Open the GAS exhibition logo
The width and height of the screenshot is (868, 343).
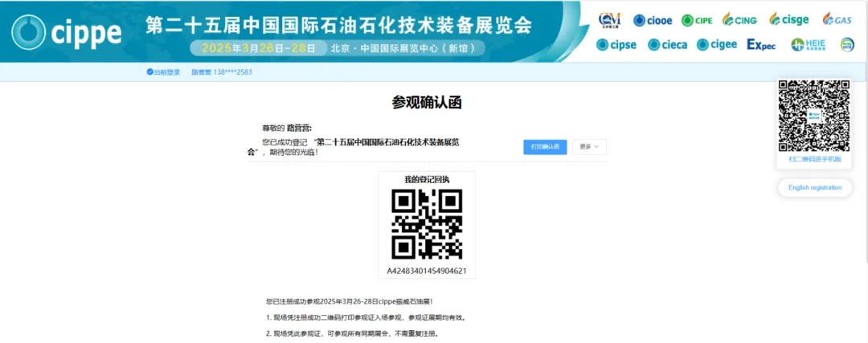pos(837,19)
